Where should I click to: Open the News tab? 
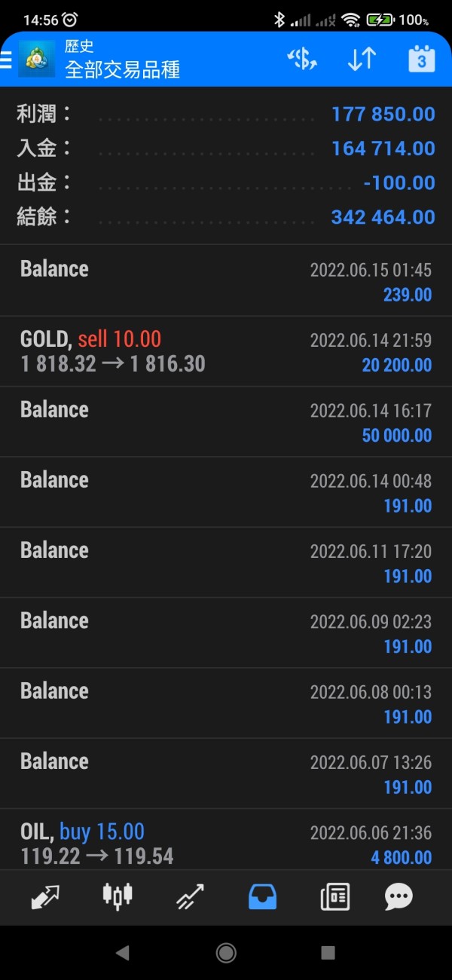[334, 896]
